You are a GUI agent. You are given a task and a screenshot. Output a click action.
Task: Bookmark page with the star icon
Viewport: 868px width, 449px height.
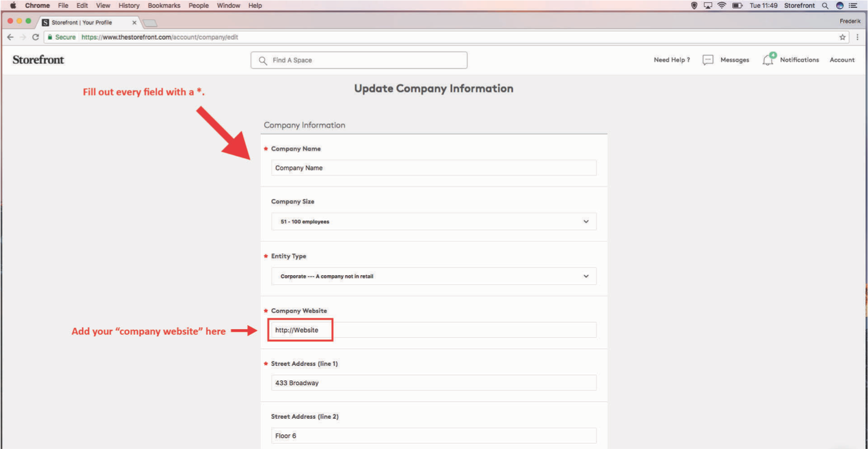842,37
